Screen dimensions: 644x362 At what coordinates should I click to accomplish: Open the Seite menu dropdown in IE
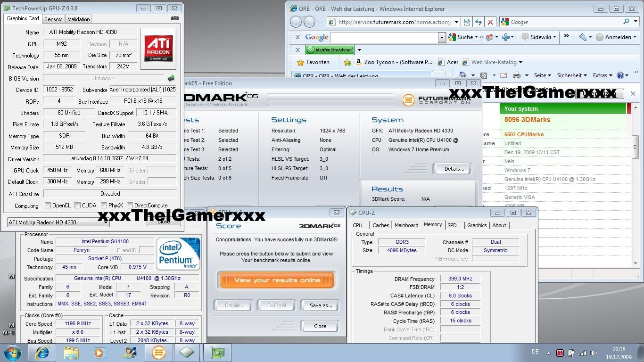(542, 75)
